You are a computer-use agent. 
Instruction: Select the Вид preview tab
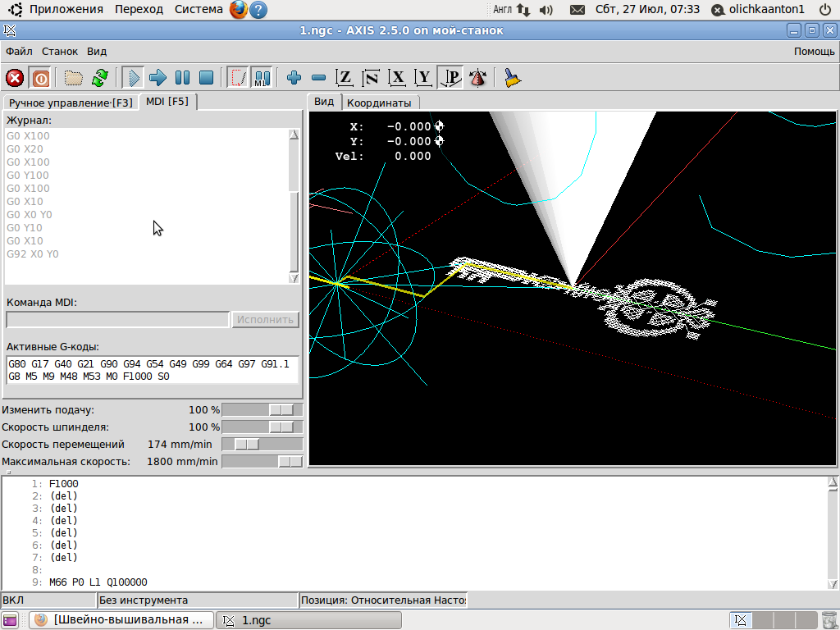tap(324, 101)
